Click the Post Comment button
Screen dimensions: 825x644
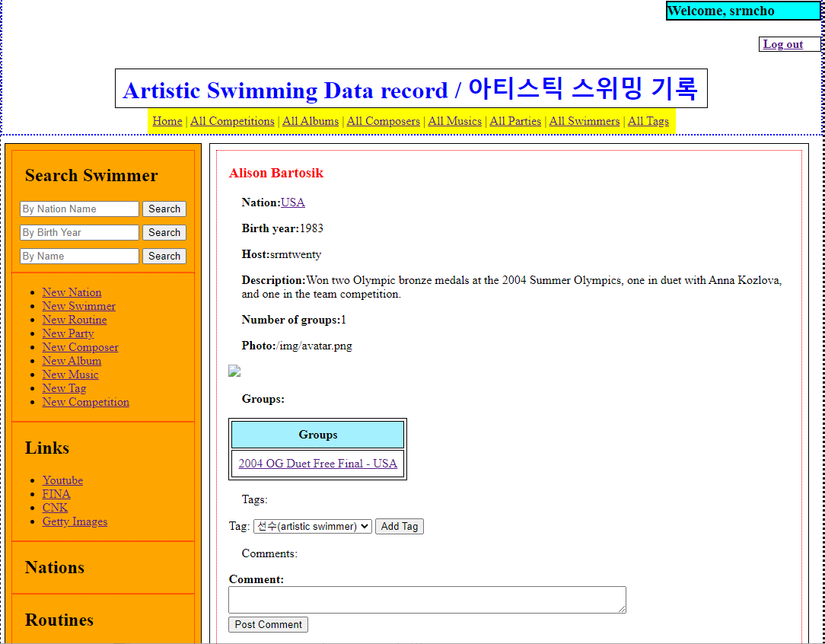tap(268, 624)
